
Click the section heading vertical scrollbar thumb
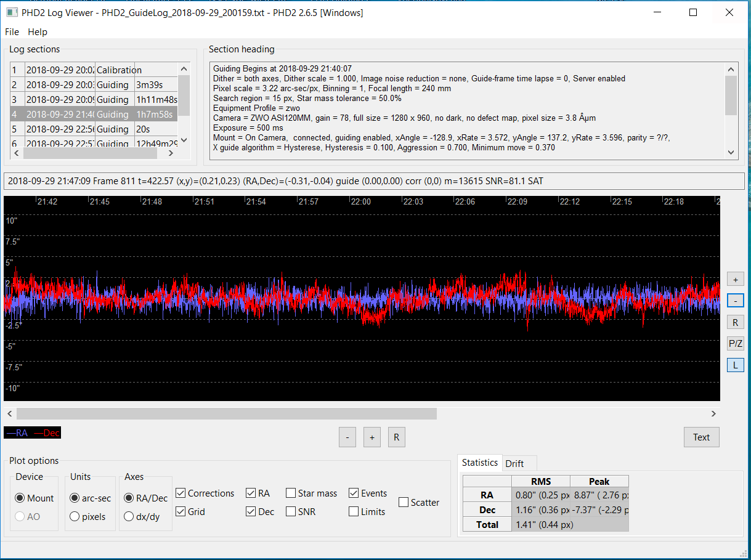[x=731, y=95]
